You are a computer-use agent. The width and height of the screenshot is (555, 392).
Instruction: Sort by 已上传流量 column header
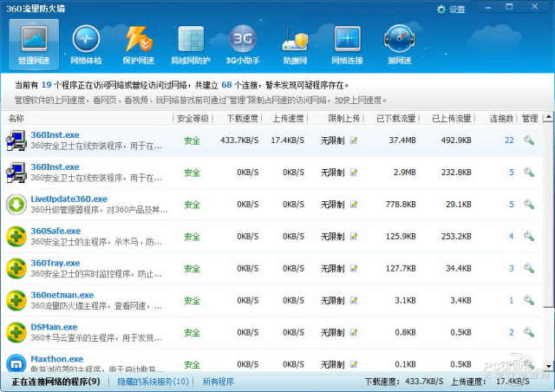coord(451,118)
